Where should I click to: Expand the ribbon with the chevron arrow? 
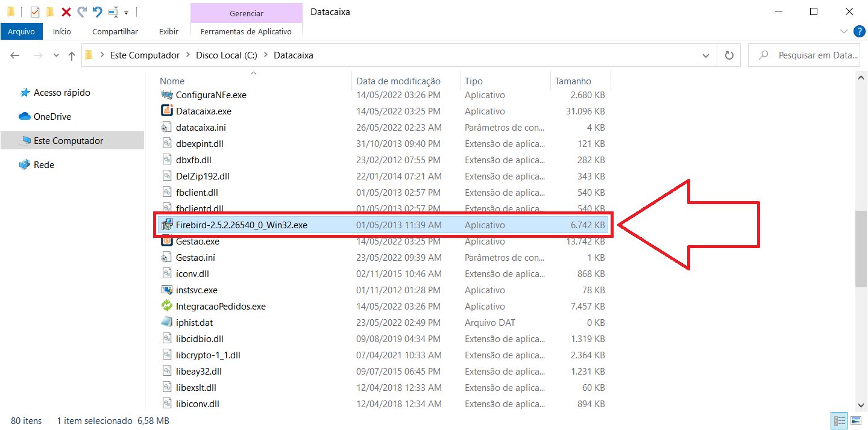(843, 31)
